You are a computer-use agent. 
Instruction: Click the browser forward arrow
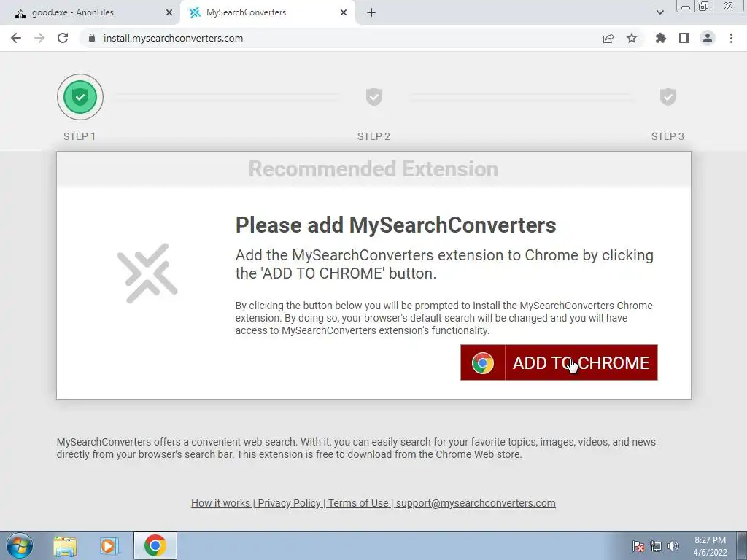[x=39, y=38]
